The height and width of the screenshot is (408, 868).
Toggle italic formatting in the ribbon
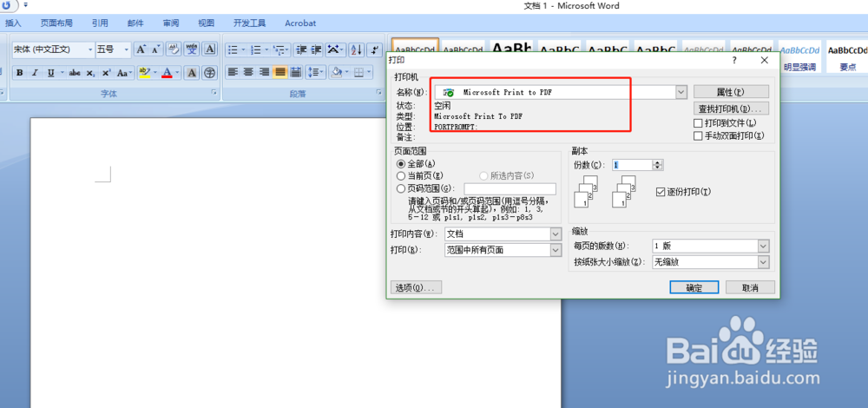click(35, 73)
